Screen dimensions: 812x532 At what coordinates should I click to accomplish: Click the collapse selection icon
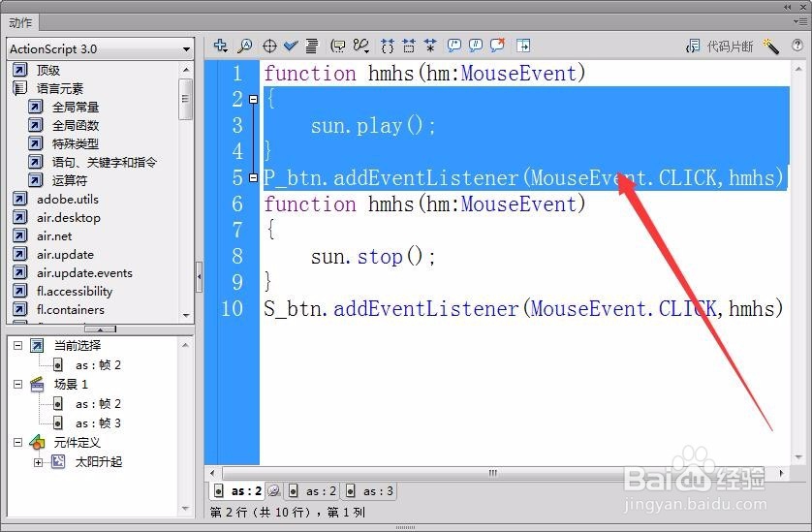click(x=409, y=47)
